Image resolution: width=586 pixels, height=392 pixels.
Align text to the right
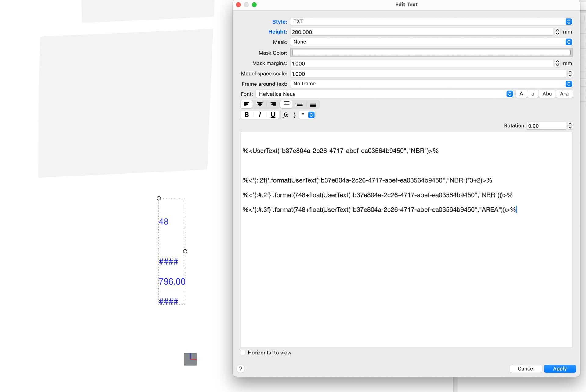tap(273, 104)
